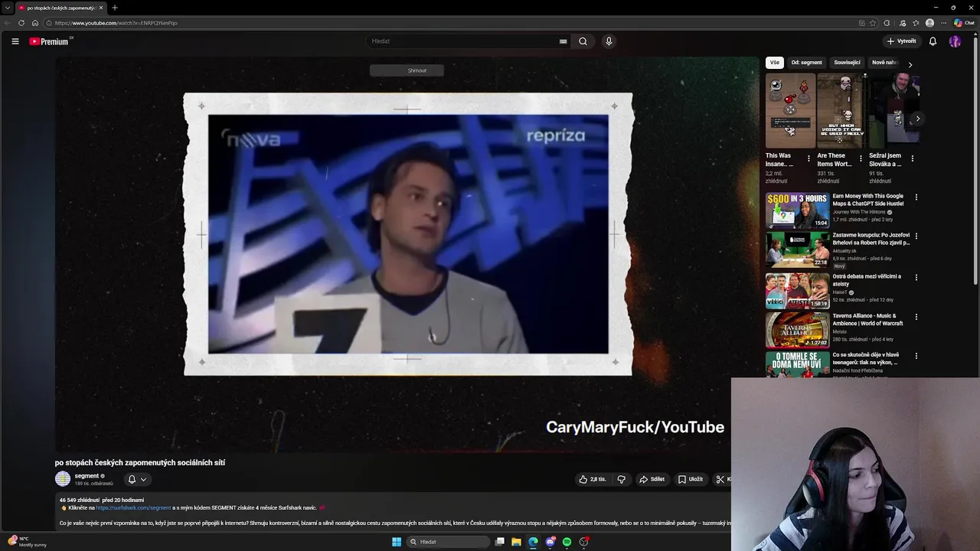Image resolution: width=980 pixels, height=551 pixels.
Task: Click the browser address bar URL
Action: coord(116,23)
